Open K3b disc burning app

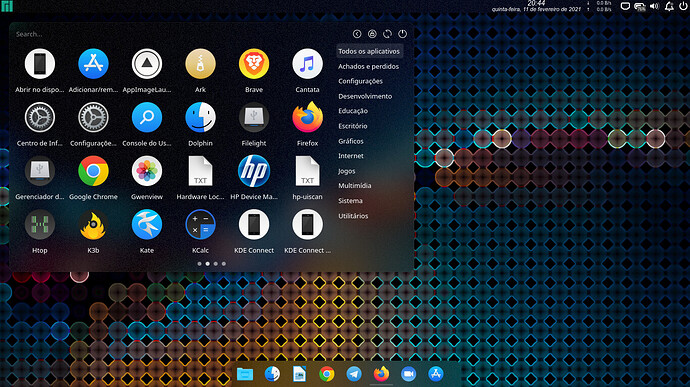[x=93, y=225]
